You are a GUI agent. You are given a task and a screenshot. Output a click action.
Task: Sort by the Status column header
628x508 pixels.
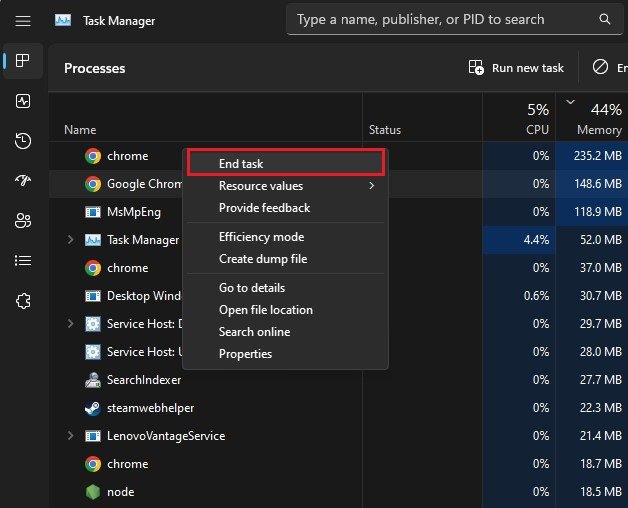[385, 130]
